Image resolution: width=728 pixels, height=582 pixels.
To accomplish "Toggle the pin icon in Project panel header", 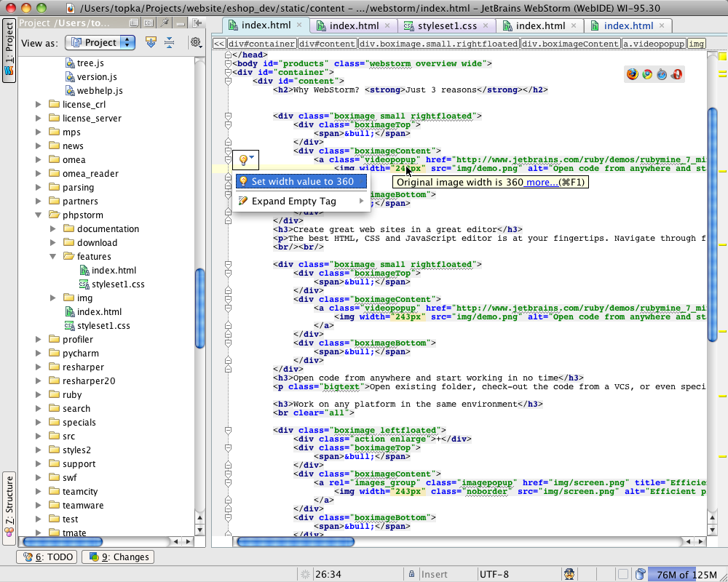I will [x=166, y=23].
